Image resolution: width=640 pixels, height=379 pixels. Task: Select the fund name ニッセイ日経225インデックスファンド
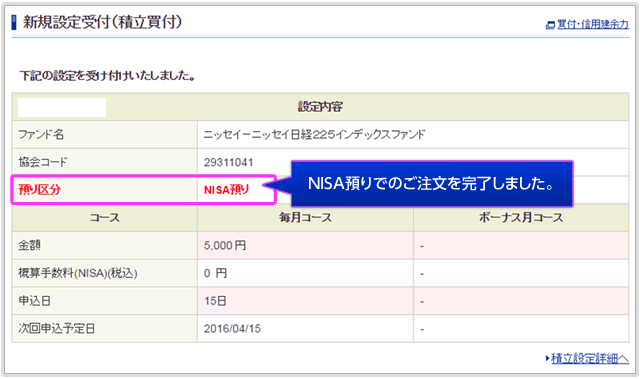(x=314, y=134)
